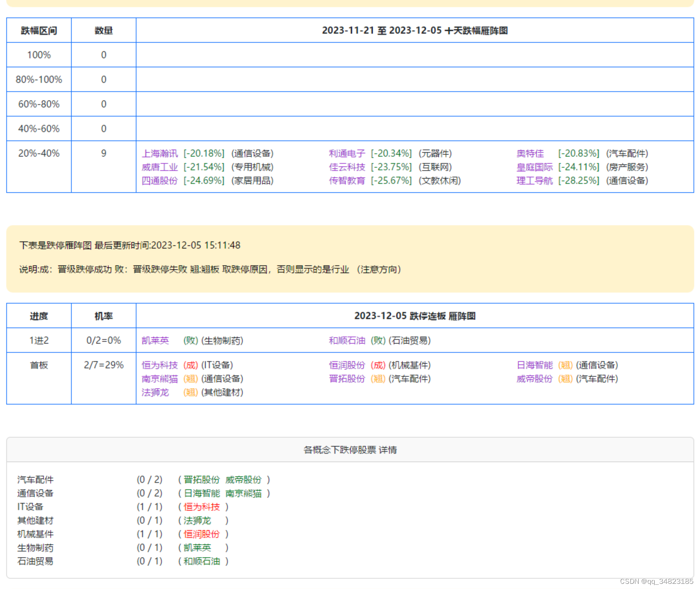Viewport: 700px width, 589px height.
Task: Open green 威帝股份 under 汽车配件 concept
Action: tap(243, 480)
